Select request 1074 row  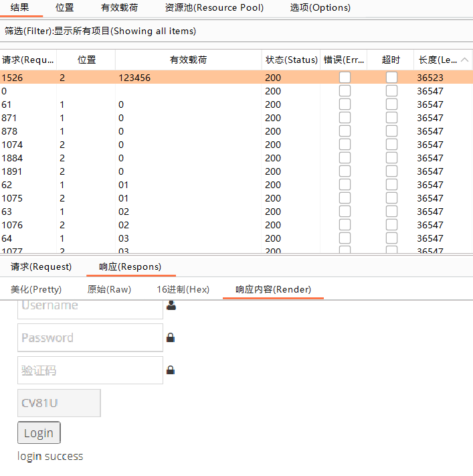[x=236, y=144]
